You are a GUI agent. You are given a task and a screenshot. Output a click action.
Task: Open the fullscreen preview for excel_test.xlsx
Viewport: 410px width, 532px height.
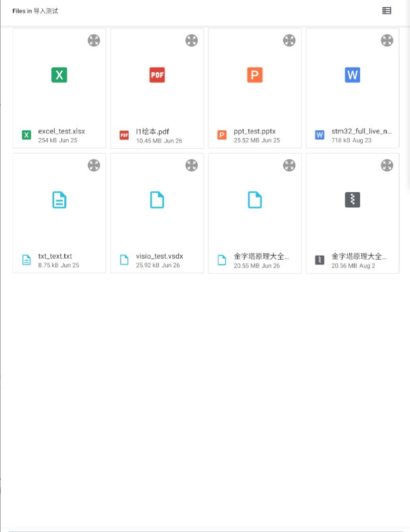94,41
